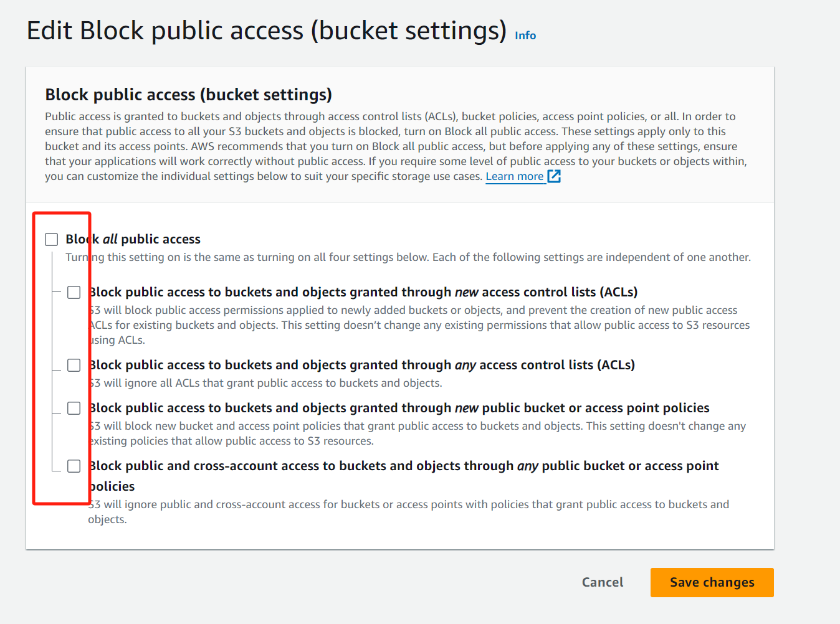Click the 'Block public access (bucket settings)' section header
Image resolution: width=840 pixels, height=624 pixels.
tap(188, 95)
